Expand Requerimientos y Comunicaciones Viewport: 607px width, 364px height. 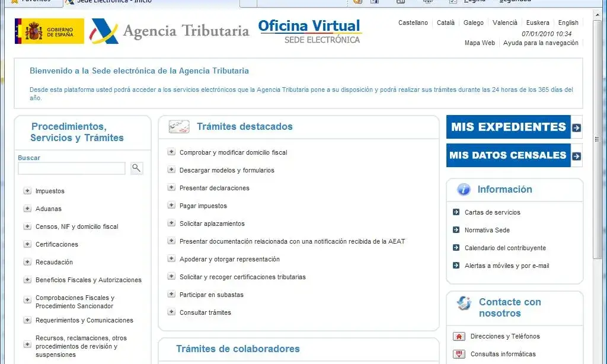coord(27,320)
